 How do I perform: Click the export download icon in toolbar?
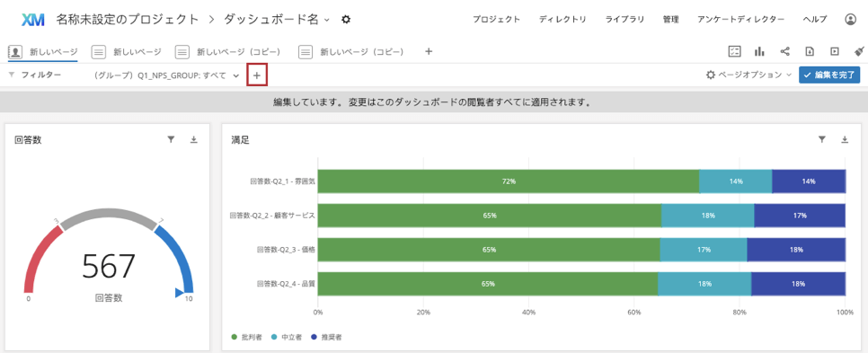pos(810,51)
